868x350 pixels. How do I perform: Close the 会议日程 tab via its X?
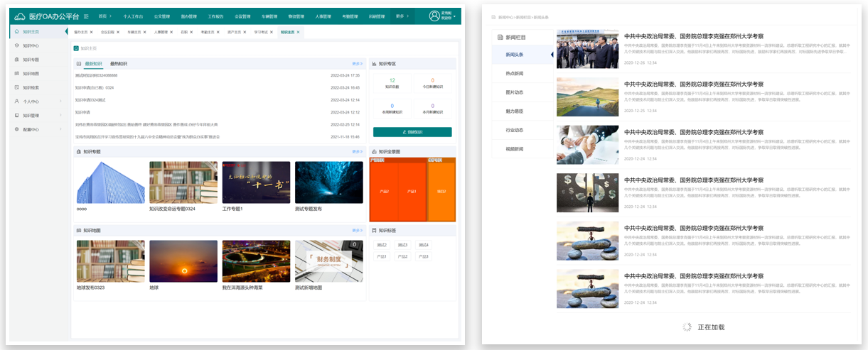[x=118, y=32]
